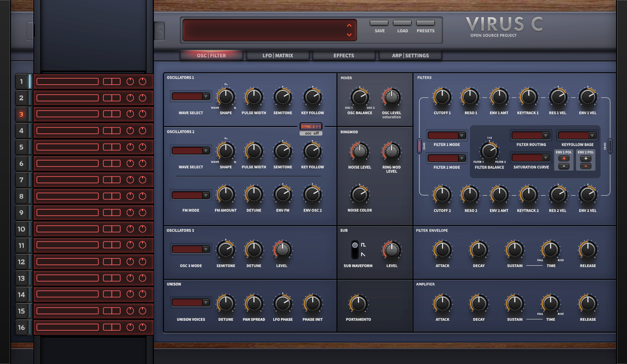
Task: Click the Cutoff 2 knob
Action: tap(442, 195)
